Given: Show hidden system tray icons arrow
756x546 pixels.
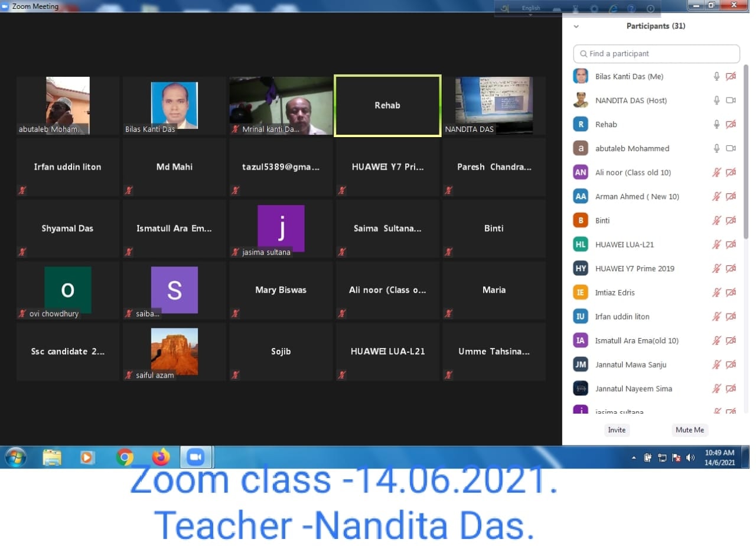Looking at the screenshot, I should pos(634,458).
